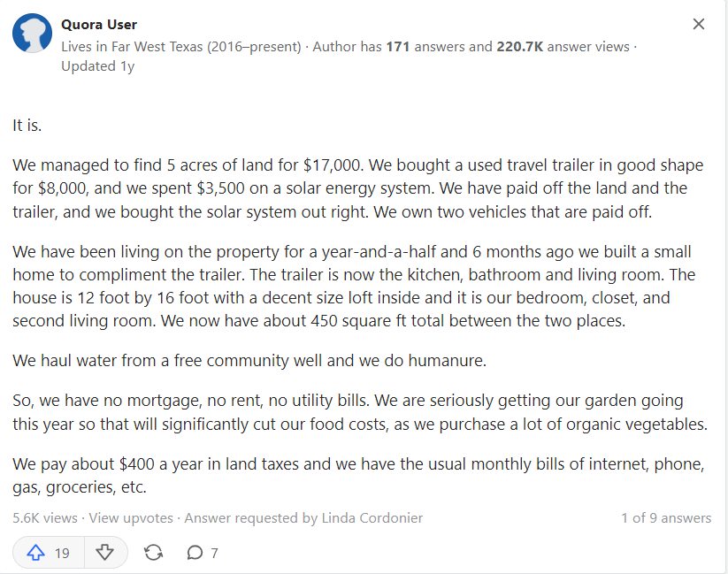Screen dimensions: 728x574
Task: Click the "5.6K views" stat
Action: click(45, 518)
